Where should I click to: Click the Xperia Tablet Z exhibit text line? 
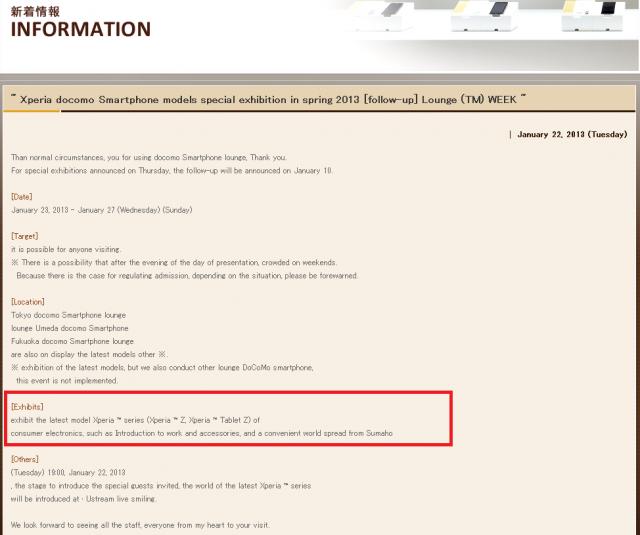click(135, 420)
